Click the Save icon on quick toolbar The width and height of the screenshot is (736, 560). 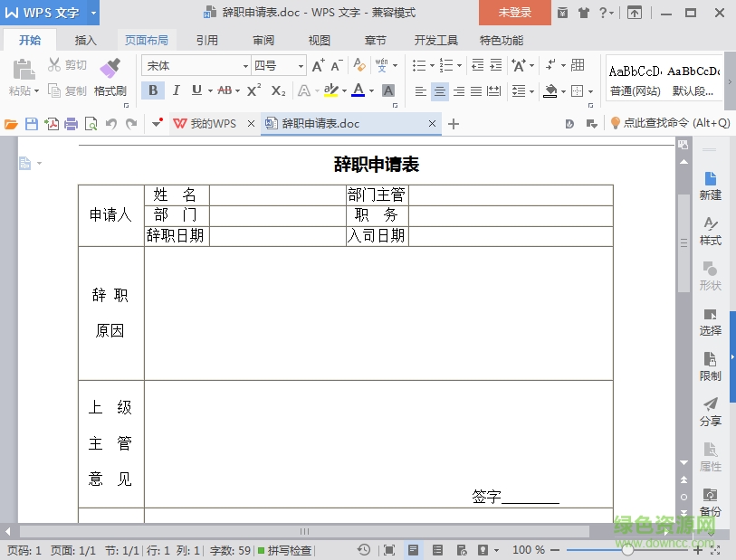(30, 123)
